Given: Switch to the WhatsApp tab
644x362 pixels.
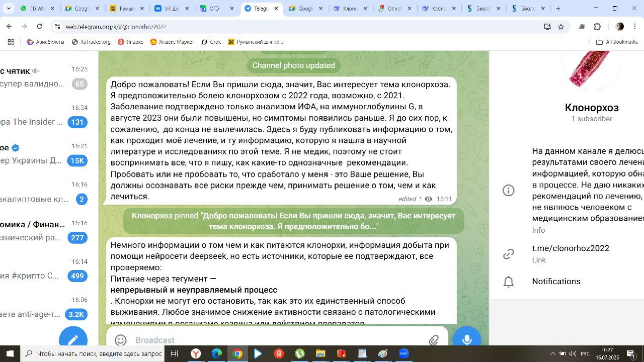Looking at the screenshot, I should (37, 9).
